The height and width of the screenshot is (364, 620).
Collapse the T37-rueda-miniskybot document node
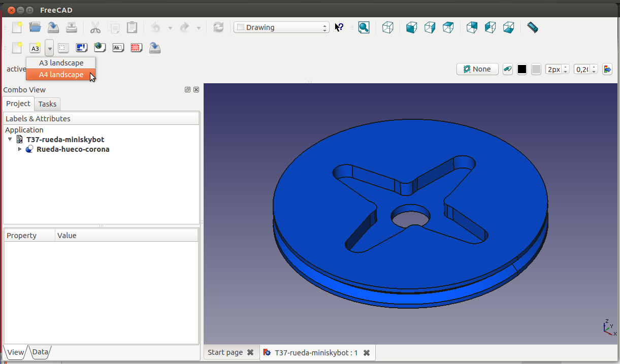(x=10, y=139)
